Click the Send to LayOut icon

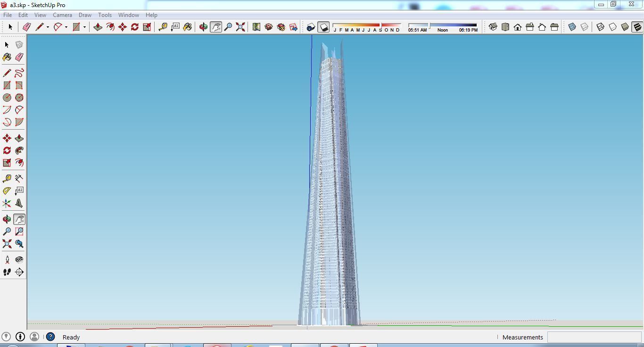(293, 27)
